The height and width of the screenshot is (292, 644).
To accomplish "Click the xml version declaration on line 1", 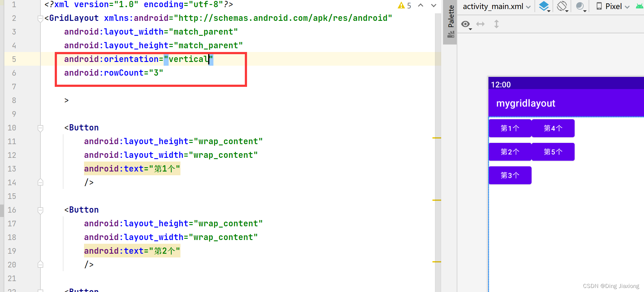I will [139, 4].
